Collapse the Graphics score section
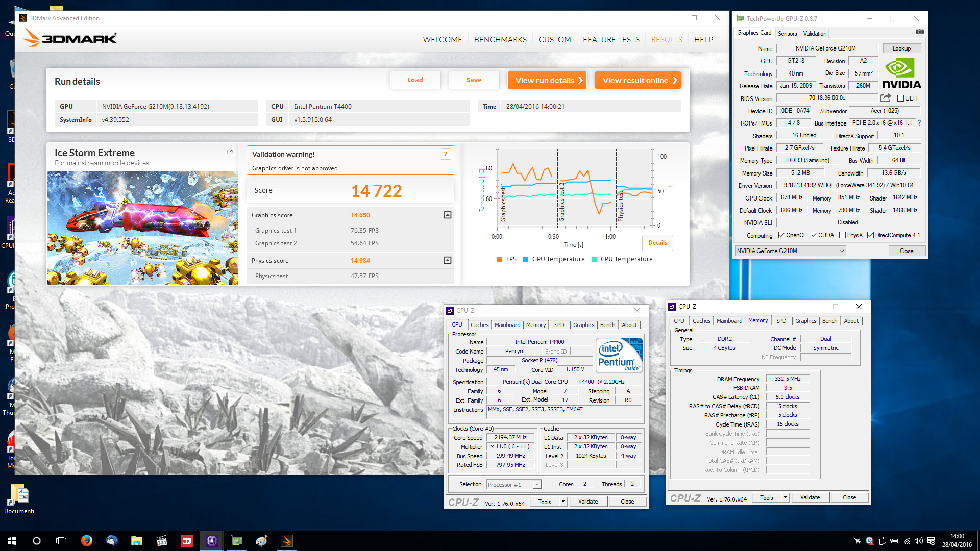This screenshot has height=551, width=980. (x=447, y=215)
